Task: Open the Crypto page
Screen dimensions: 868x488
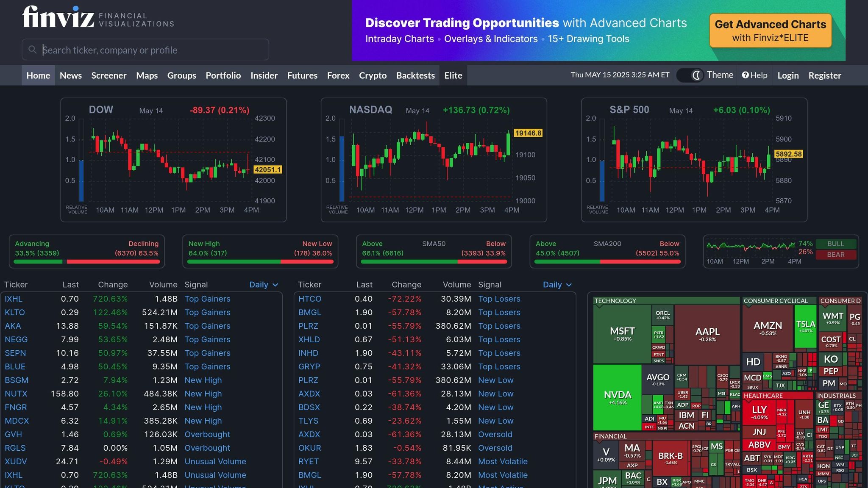Action: (x=373, y=75)
